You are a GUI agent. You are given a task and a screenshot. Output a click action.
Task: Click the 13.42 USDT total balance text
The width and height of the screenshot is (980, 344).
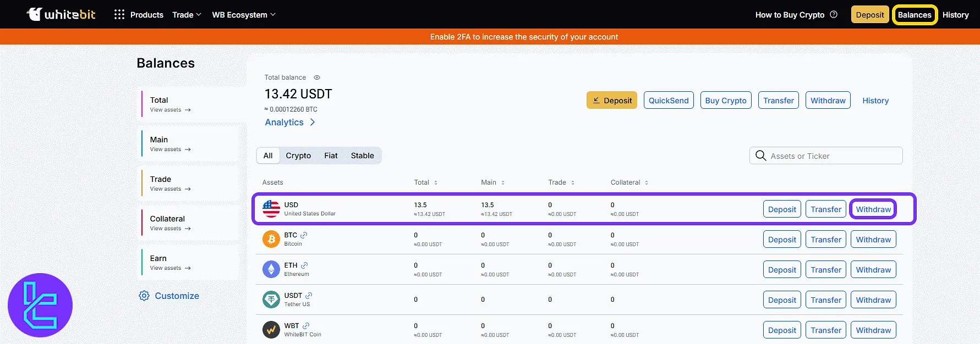[x=298, y=94]
